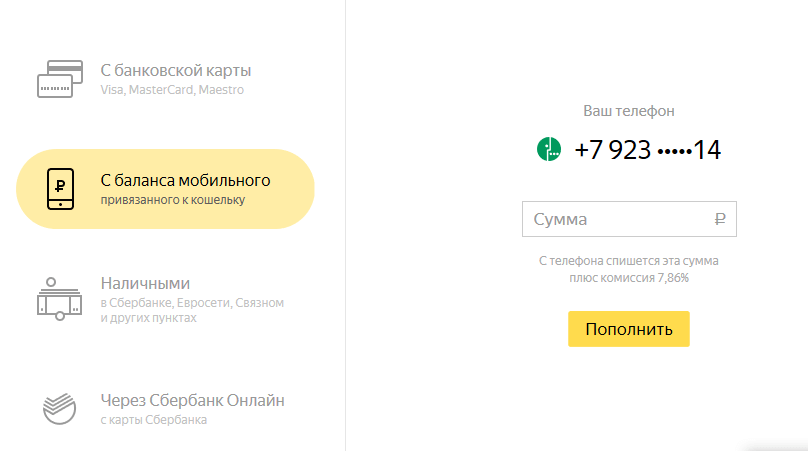808x451 pixels.
Task: Focus the "Сумма" amount input field
Action: [615, 219]
